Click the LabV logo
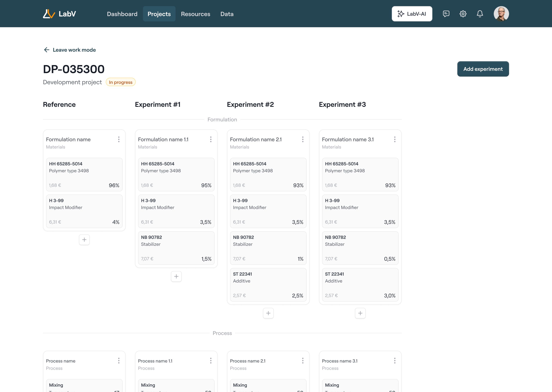Viewport: 552px width, 392px height. [x=59, y=14]
